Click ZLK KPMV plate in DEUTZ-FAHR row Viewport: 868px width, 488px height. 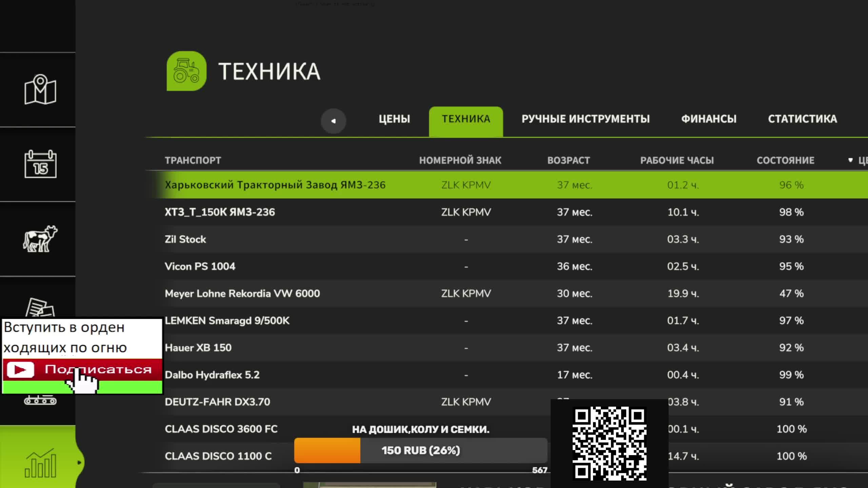pos(466,402)
